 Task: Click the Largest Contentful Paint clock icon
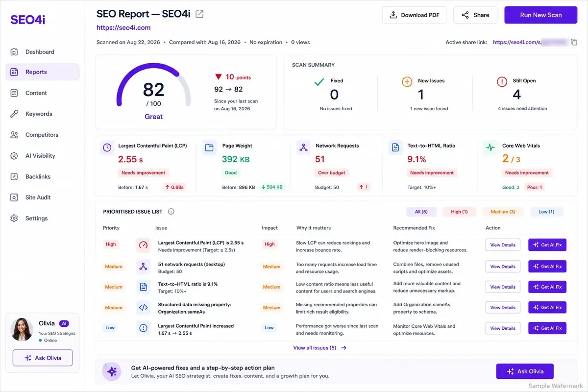coord(107,147)
